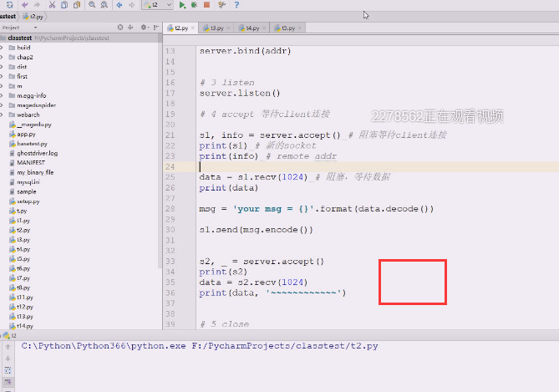This screenshot has width=559, height=392.
Task: Click the t2.py breadcrumb in the navigation bar
Action: pos(34,17)
